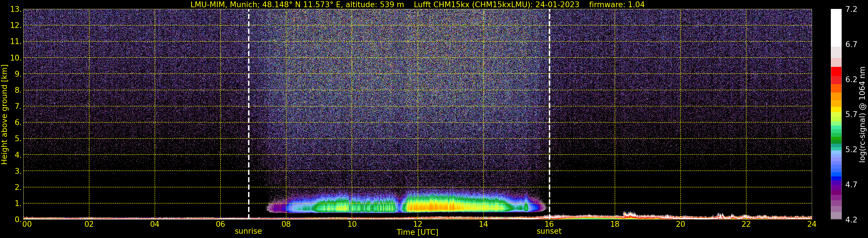Viewport: 868px width, 238px height.
Task: Click the spiky near-ground signal after 18 UTC
Action: click(629, 214)
